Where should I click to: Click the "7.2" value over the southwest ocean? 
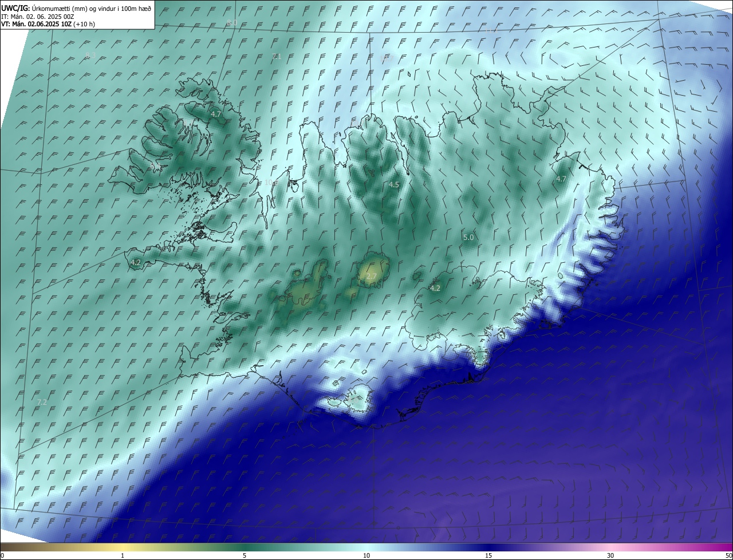point(41,403)
